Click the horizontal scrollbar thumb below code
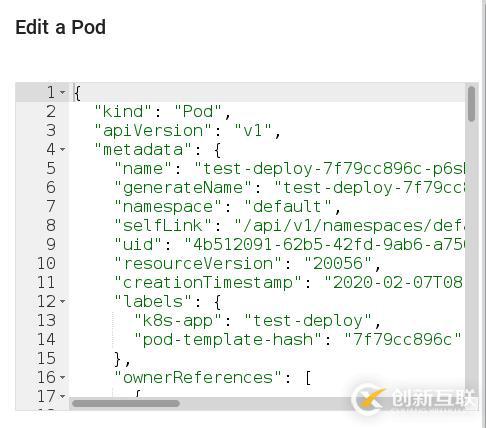Image resolution: width=486 pixels, height=428 pixels. tap(126, 403)
